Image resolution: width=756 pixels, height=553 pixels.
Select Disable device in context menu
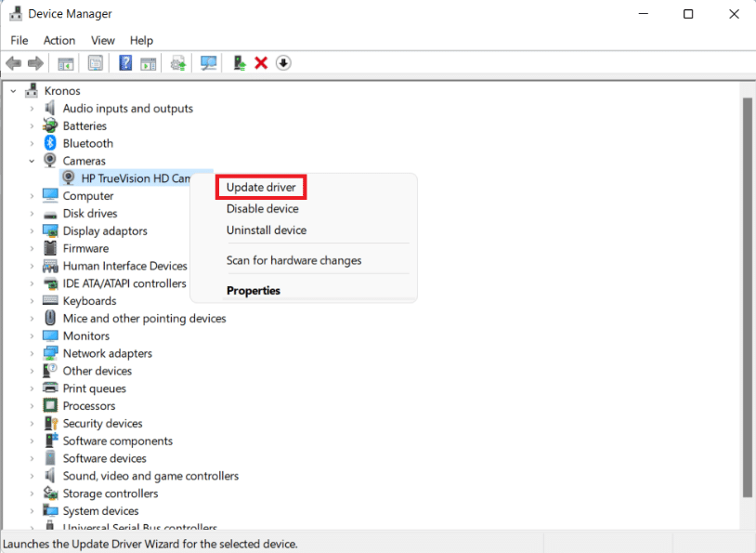(263, 209)
